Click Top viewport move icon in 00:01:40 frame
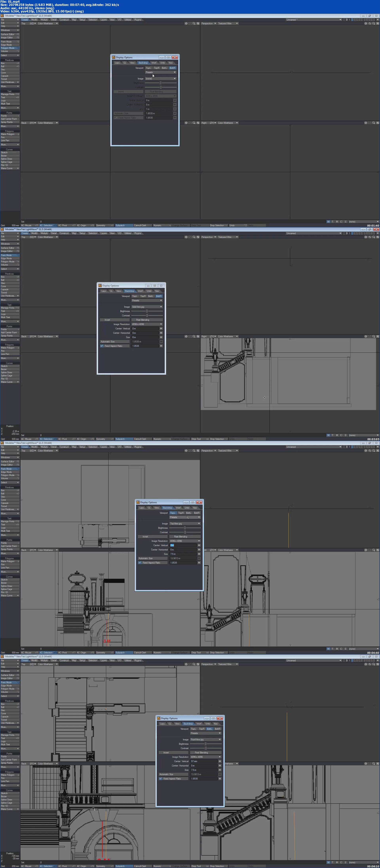 coord(186,24)
